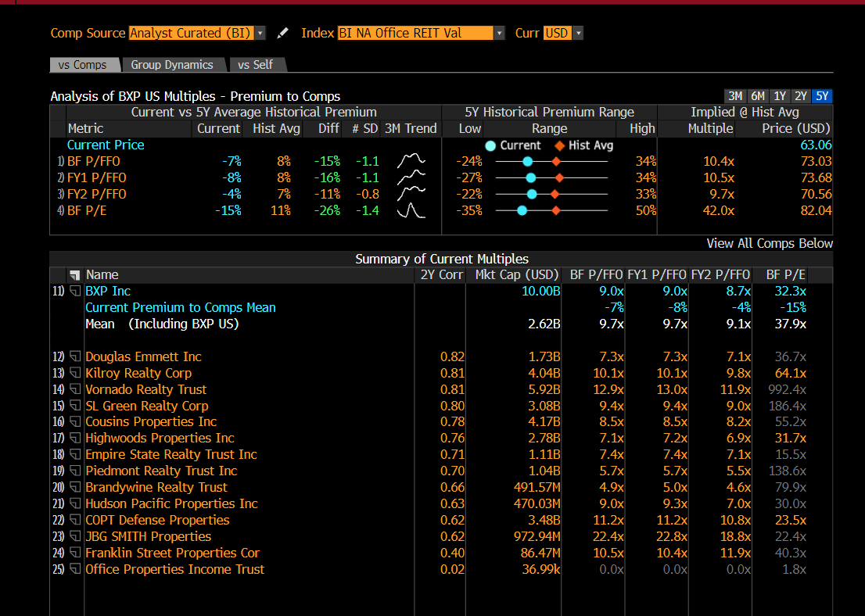Screen dimensions: 865x616
Task: Click the FY2 P/FFO summary column header
Action: (720, 274)
